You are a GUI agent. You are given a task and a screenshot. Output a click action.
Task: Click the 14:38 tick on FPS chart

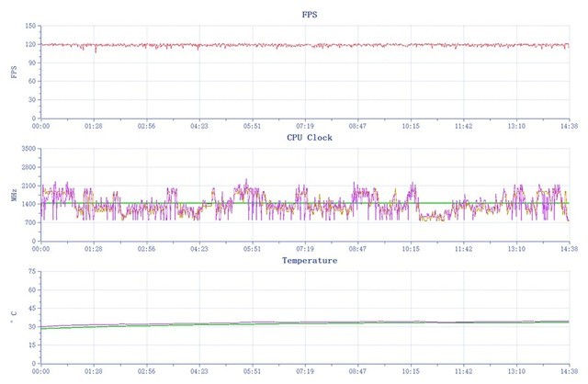point(570,126)
